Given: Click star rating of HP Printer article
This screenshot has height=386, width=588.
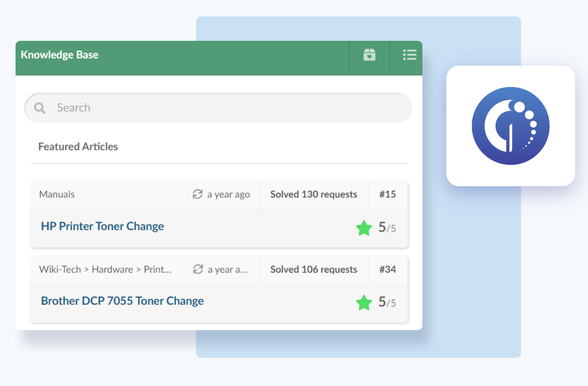Looking at the screenshot, I should 364,228.
